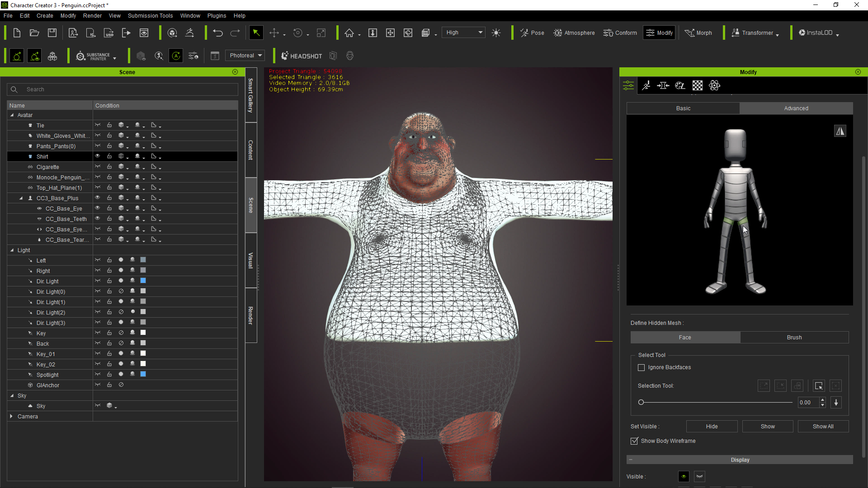Click the Undo arrow
This screenshot has width=868, height=488.
(x=218, y=33)
